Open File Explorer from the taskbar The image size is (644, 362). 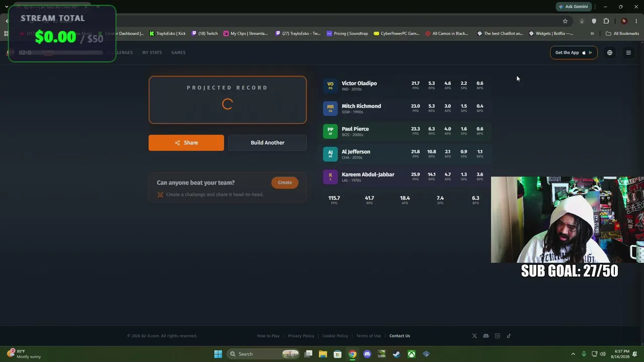[323, 354]
